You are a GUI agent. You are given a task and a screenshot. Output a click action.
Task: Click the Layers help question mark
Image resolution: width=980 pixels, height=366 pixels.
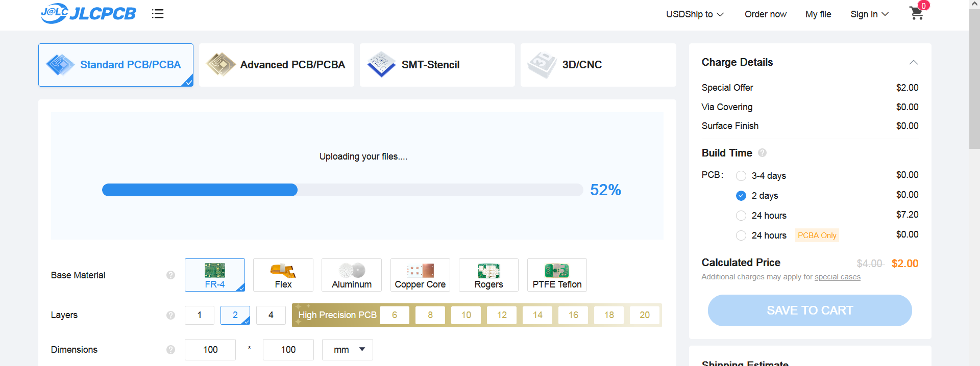click(170, 315)
